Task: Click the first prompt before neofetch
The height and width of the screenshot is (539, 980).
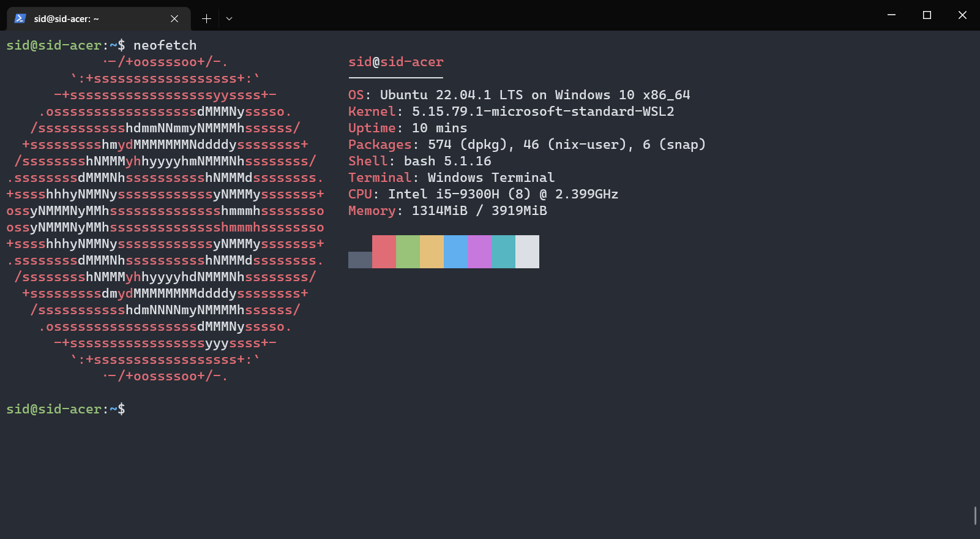Action: [x=65, y=45]
